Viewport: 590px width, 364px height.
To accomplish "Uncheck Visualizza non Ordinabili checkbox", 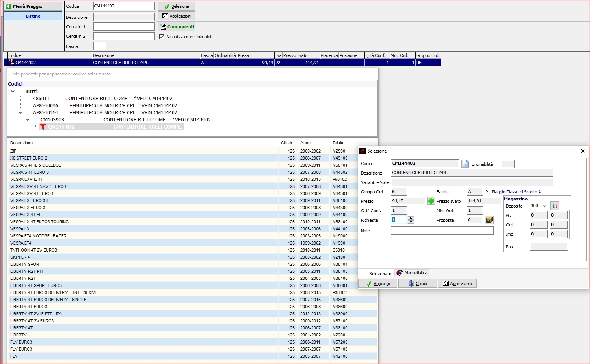I will 162,37.
